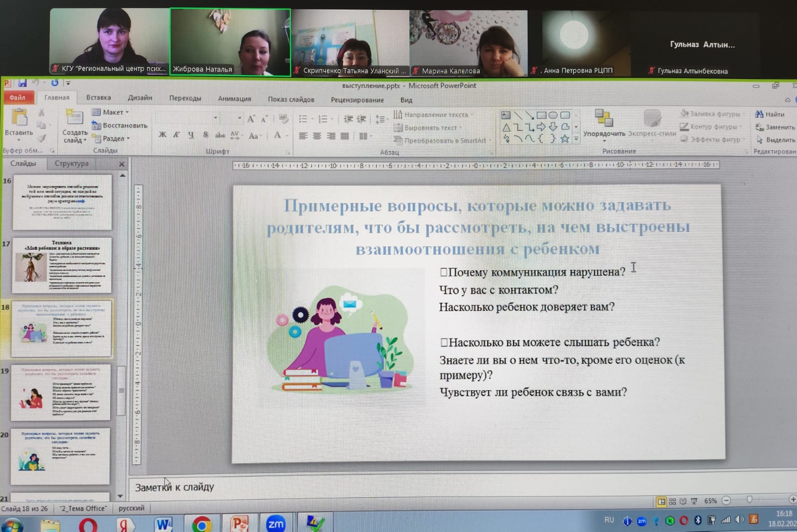This screenshot has height=532, width=797.
Task: Open the Вставка ribbon tab
Action: (x=98, y=98)
